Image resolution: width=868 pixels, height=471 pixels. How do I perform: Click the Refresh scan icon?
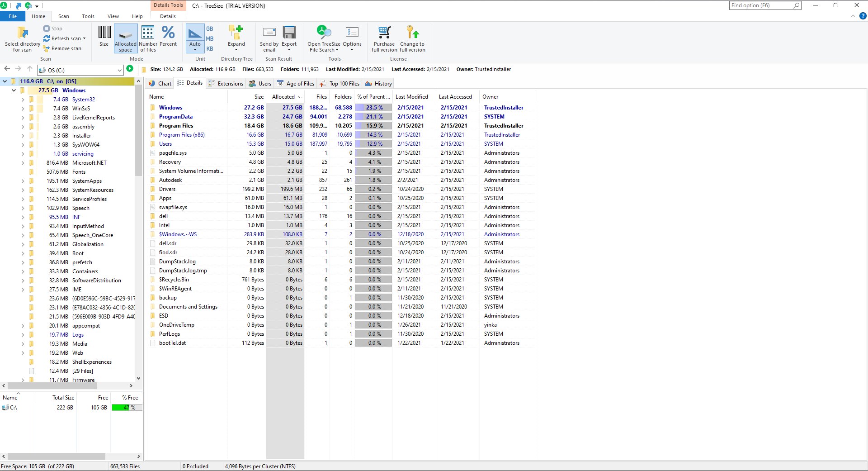(x=47, y=38)
